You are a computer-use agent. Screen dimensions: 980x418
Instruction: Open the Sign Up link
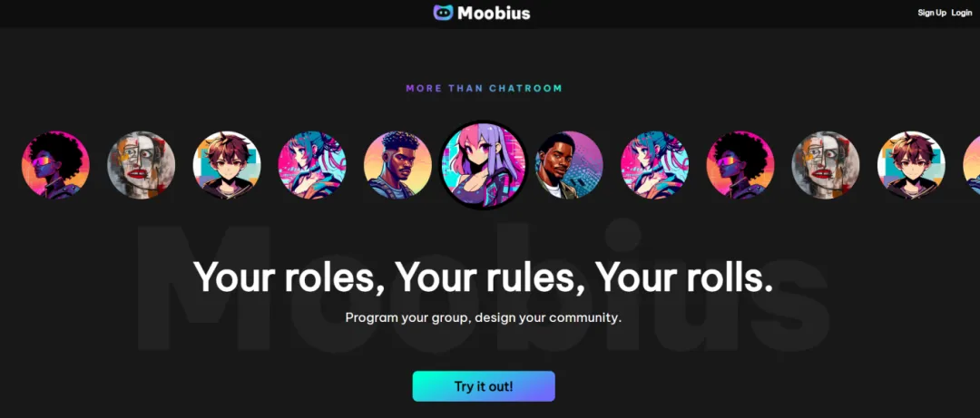pyautogui.click(x=932, y=13)
